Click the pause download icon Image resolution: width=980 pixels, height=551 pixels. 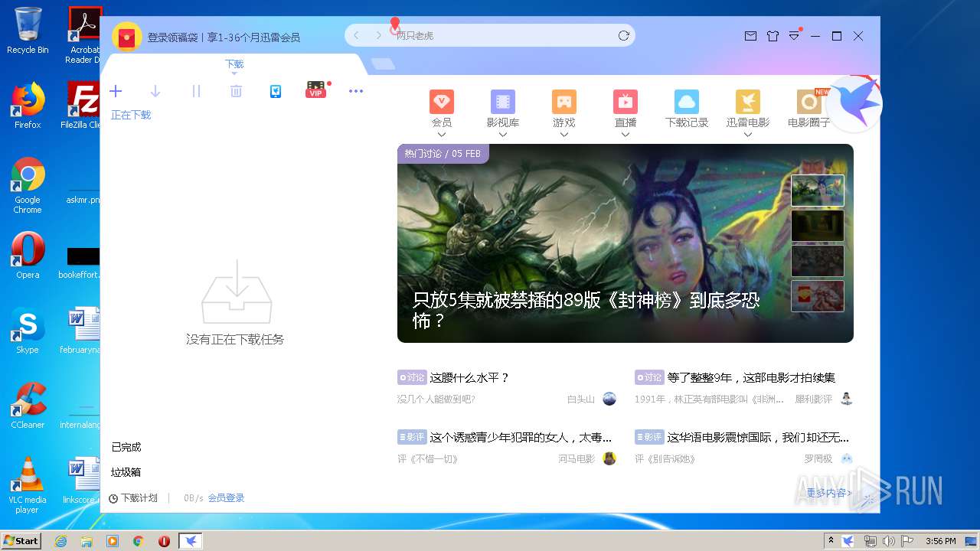click(x=196, y=91)
